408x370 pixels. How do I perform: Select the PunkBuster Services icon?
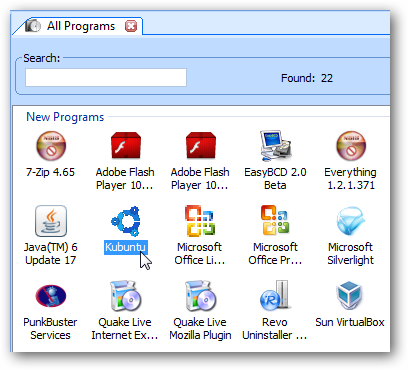point(51,296)
